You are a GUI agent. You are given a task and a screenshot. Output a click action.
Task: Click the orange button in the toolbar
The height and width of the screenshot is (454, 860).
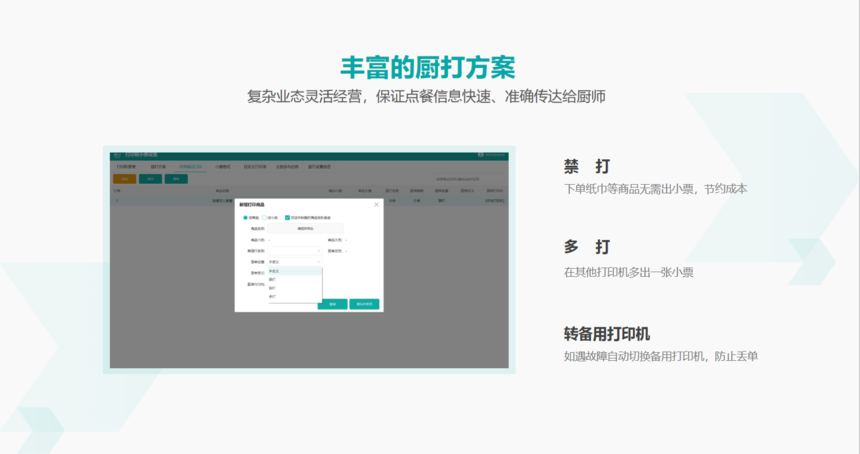(125, 179)
